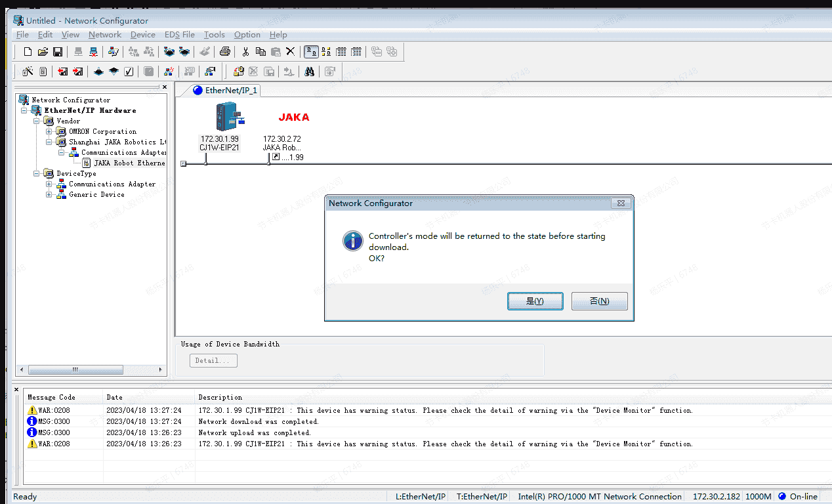Click the New file toolbar icon
The image size is (832, 504).
[x=28, y=52]
